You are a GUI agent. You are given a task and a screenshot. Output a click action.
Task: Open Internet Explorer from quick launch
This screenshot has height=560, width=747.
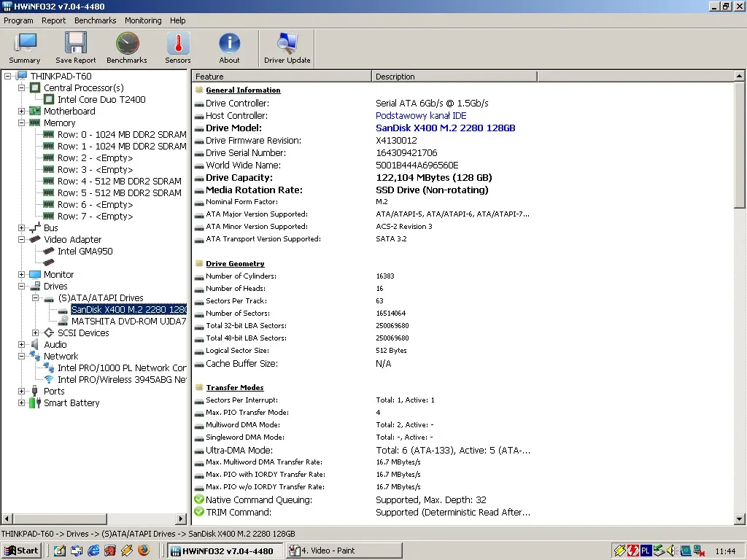[93, 551]
